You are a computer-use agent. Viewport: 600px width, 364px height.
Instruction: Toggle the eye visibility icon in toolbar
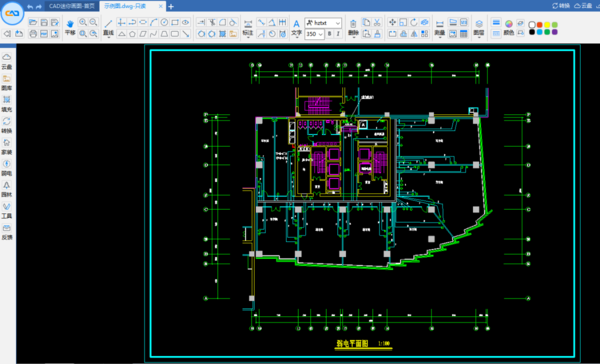point(186,22)
